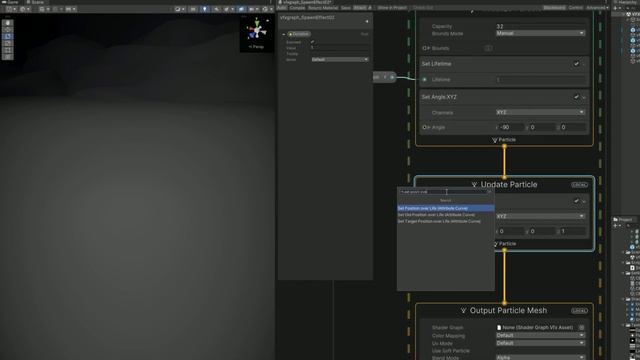This screenshot has height=360, width=640.
Task: Toggle the Set Lifetime block enable checkbox
Action: click(x=576, y=64)
